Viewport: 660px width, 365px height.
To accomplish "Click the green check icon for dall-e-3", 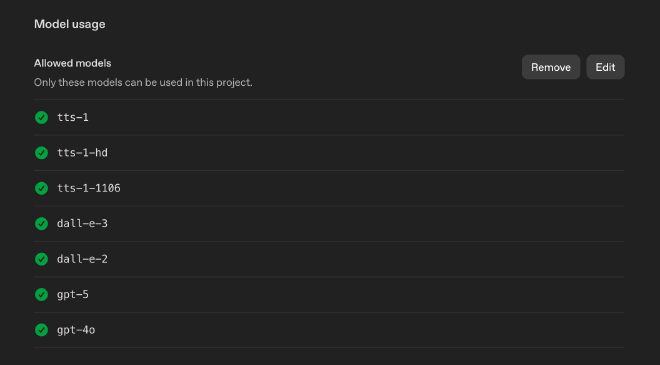I will pos(41,224).
